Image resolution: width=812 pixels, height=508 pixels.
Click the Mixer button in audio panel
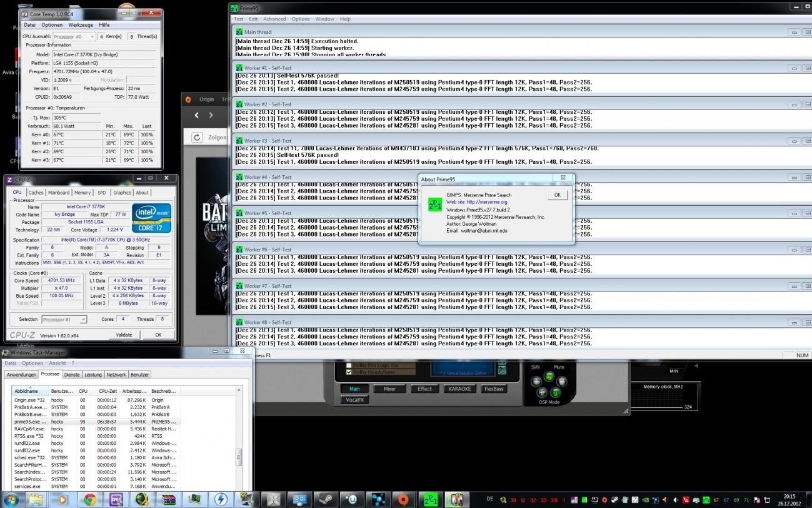tap(389, 389)
